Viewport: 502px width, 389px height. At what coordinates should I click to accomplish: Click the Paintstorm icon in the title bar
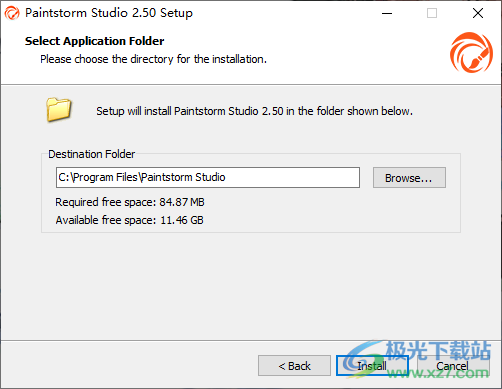coord(12,13)
